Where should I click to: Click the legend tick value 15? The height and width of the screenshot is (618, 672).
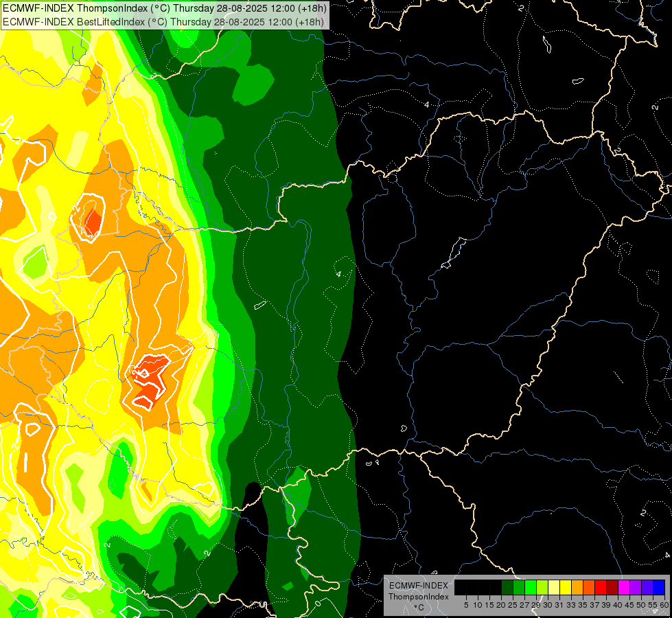tap(490, 605)
